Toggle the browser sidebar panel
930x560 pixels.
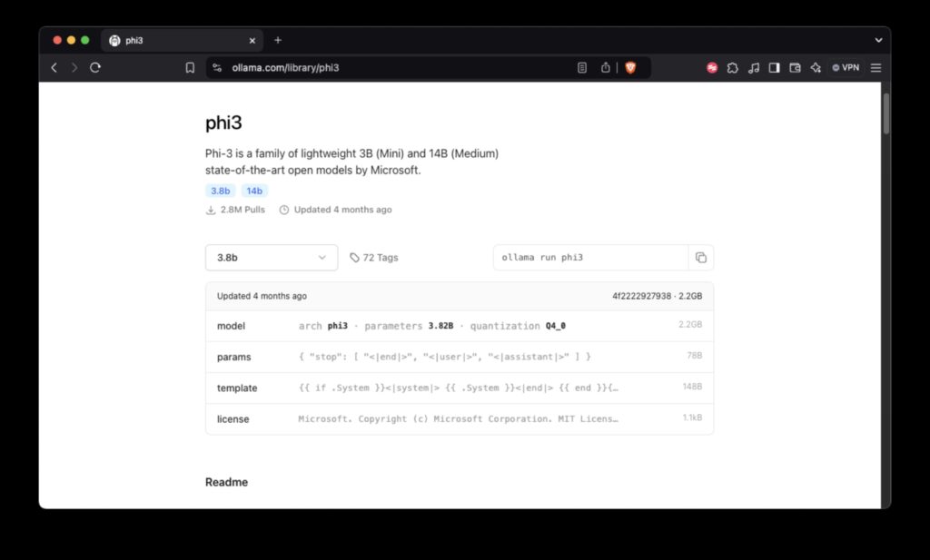tap(774, 67)
